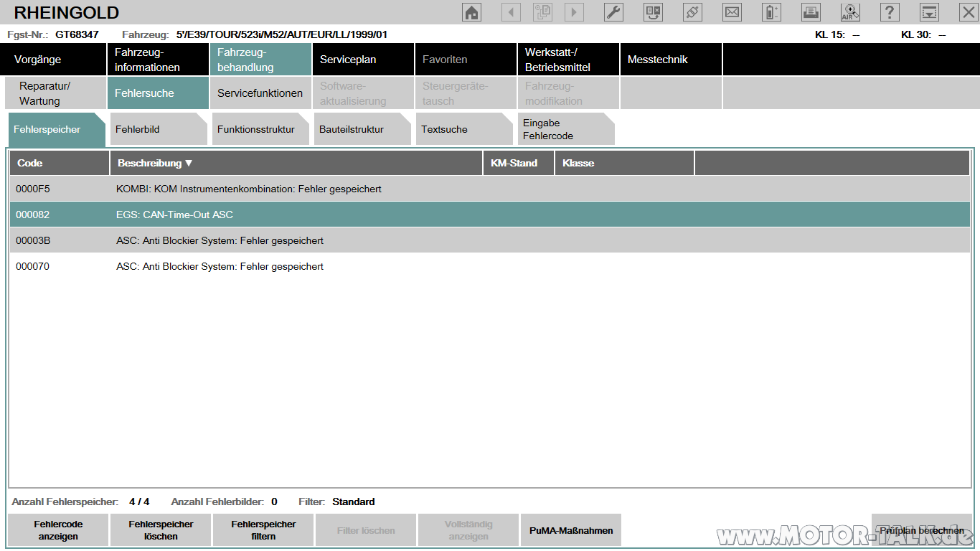
Task: Switch to the Bauteilstruktur tab
Action: (362, 130)
